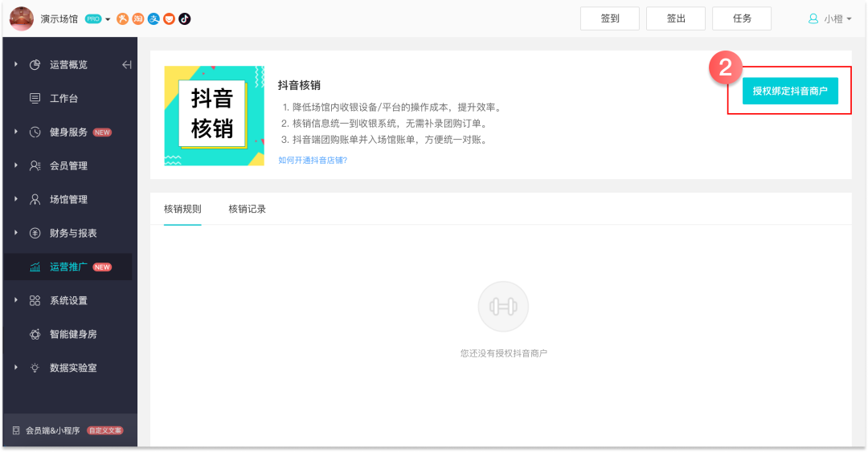868x452 pixels.
Task: Open the 小橙 user dropdown
Action: pyautogui.click(x=830, y=18)
